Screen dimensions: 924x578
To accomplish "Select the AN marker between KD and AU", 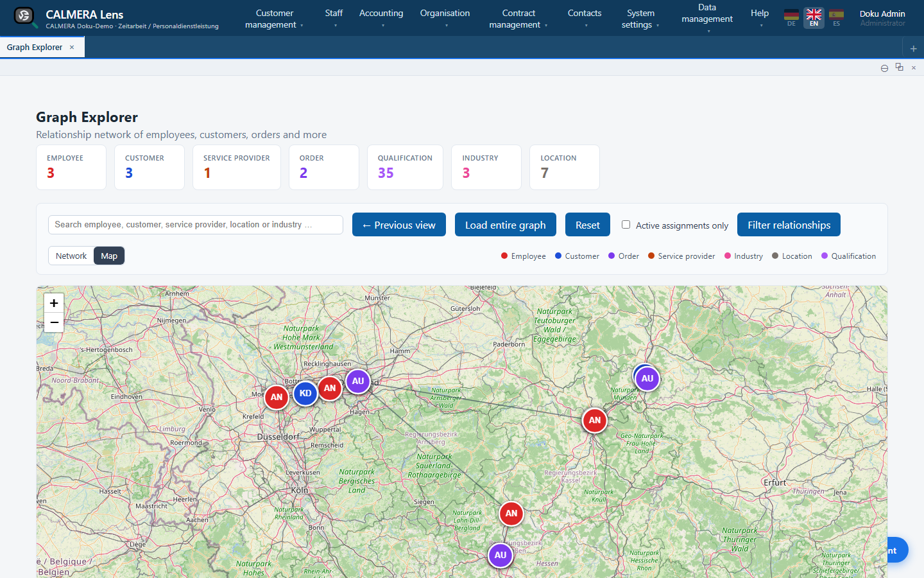I will (x=330, y=388).
